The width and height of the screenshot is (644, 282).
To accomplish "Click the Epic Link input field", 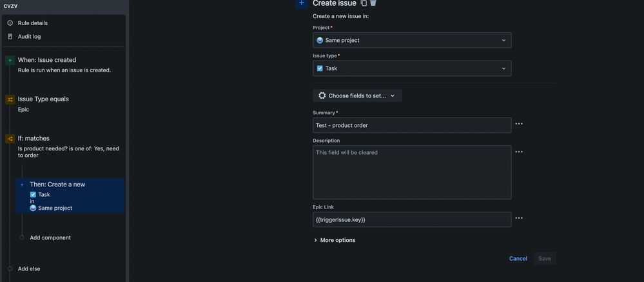I will coord(412,219).
